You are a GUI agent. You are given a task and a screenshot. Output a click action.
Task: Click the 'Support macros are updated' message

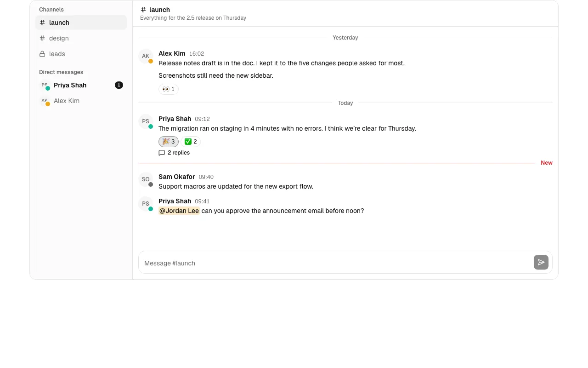[236, 186]
